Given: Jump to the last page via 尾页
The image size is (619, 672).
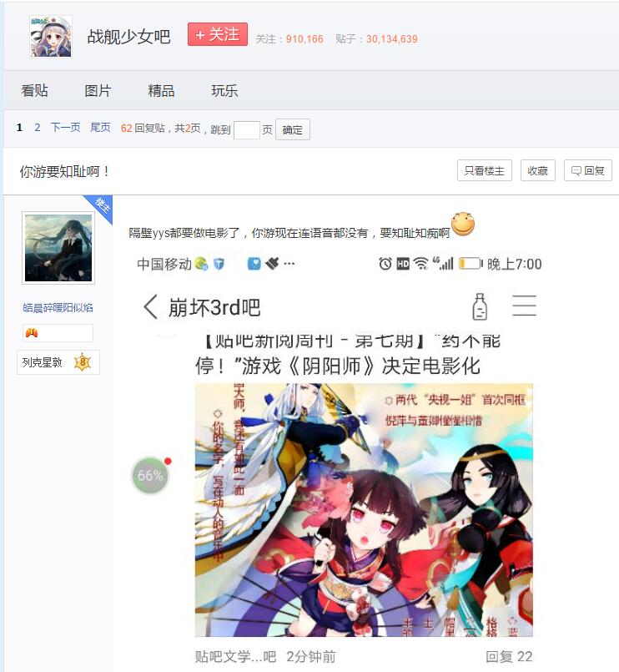Looking at the screenshot, I should pos(100,127).
